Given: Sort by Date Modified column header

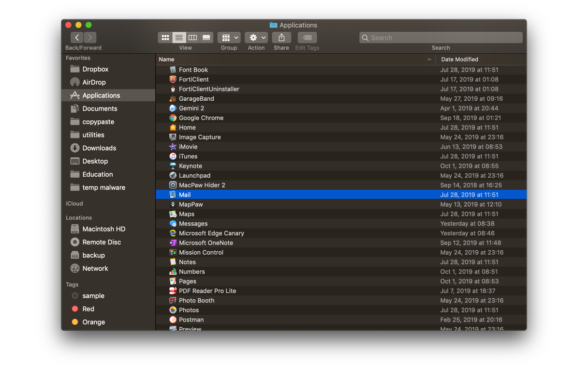Looking at the screenshot, I should click(459, 60).
